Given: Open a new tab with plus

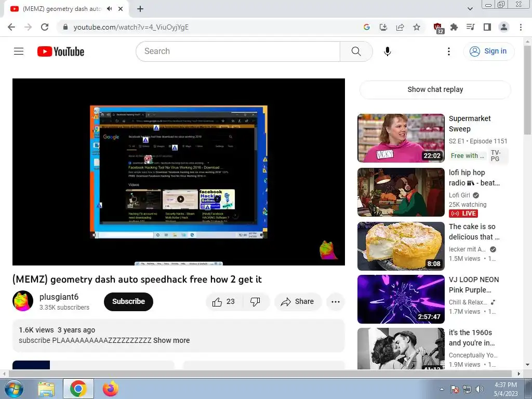Looking at the screenshot, I should (x=140, y=9).
